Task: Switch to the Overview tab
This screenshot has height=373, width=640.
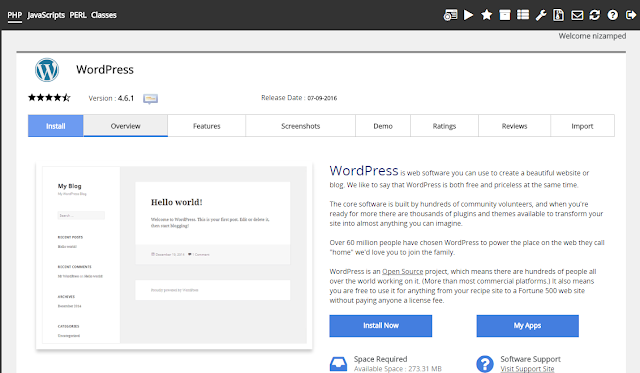Action: coord(125,126)
